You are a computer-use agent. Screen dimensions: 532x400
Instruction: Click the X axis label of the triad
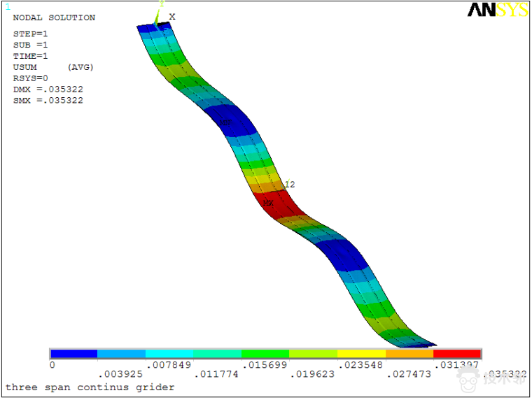[x=172, y=17]
